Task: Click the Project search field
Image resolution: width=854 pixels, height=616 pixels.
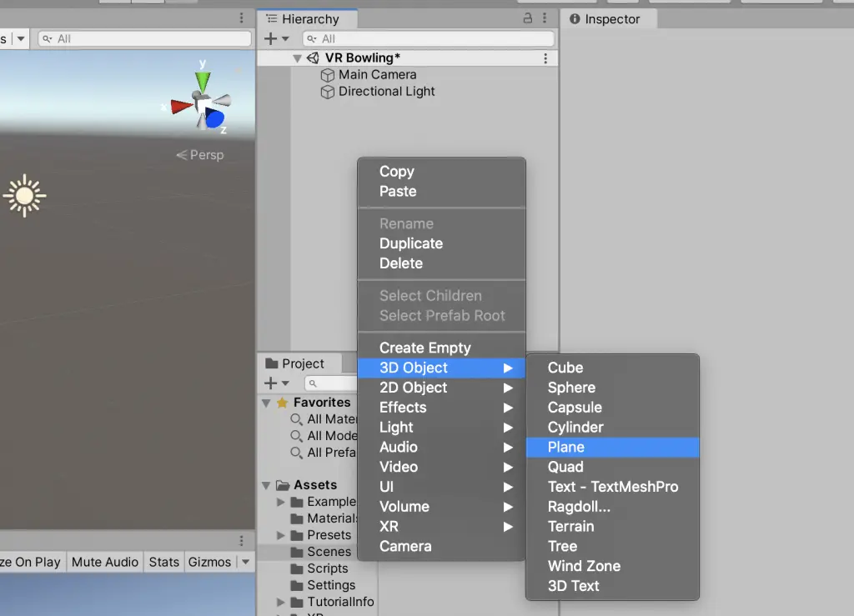Action: pyautogui.click(x=331, y=383)
